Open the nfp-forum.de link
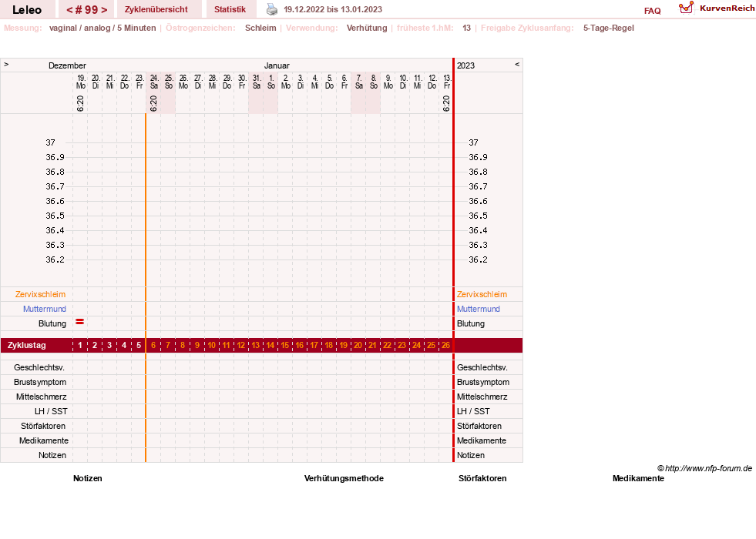This screenshot has height=539, width=756. pos(704,468)
